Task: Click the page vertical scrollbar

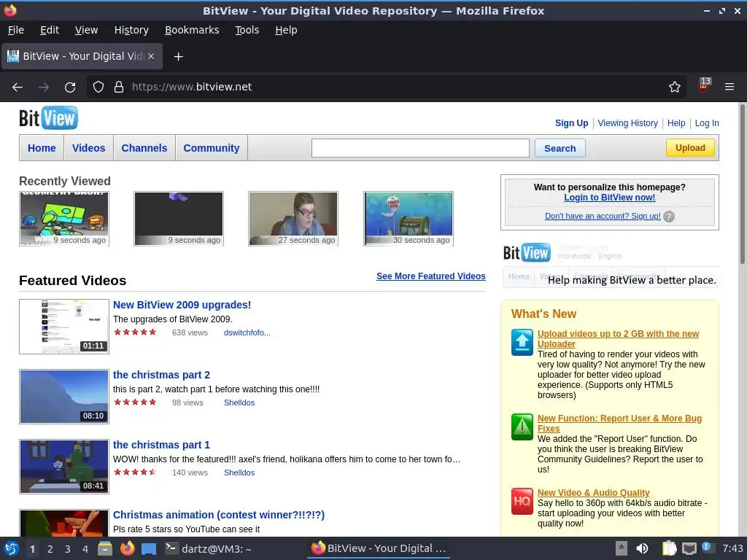Action: tap(742, 183)
